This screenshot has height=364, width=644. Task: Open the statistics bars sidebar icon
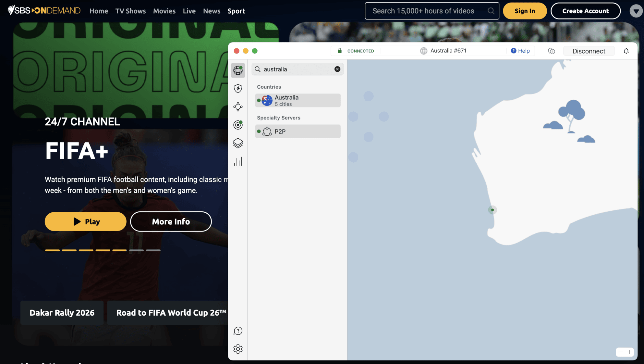pyautogui.click(x=238, y=161)
